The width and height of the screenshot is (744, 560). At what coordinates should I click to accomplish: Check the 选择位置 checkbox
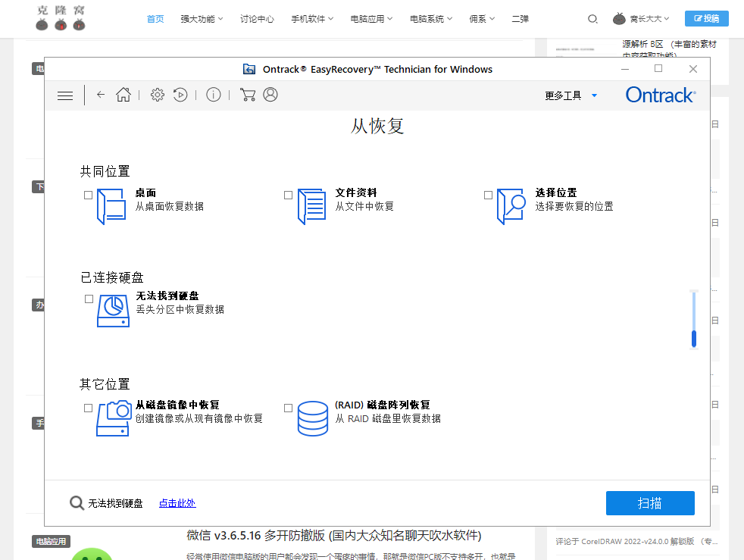pos(488,195)
